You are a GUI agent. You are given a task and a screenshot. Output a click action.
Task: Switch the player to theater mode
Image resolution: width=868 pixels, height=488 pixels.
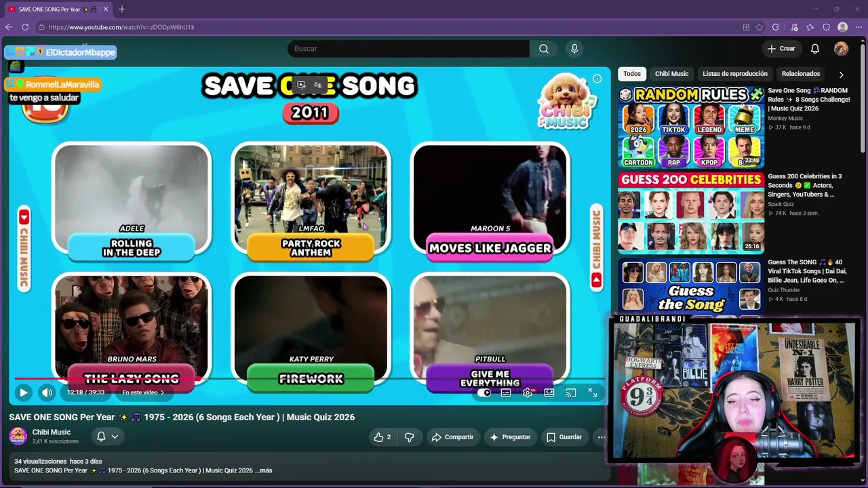pyautogui.click(x=549, y=392)
